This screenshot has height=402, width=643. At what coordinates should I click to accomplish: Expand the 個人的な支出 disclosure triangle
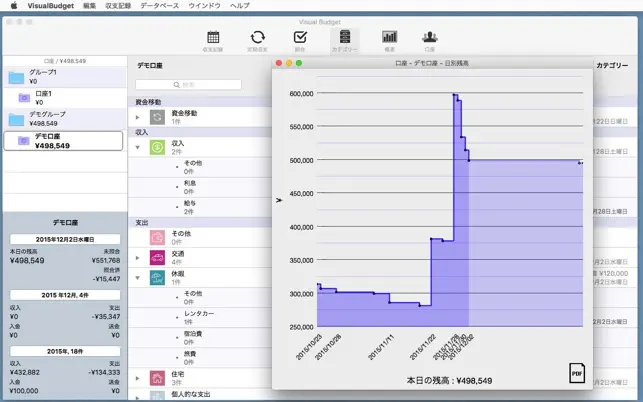pos(138,397)
